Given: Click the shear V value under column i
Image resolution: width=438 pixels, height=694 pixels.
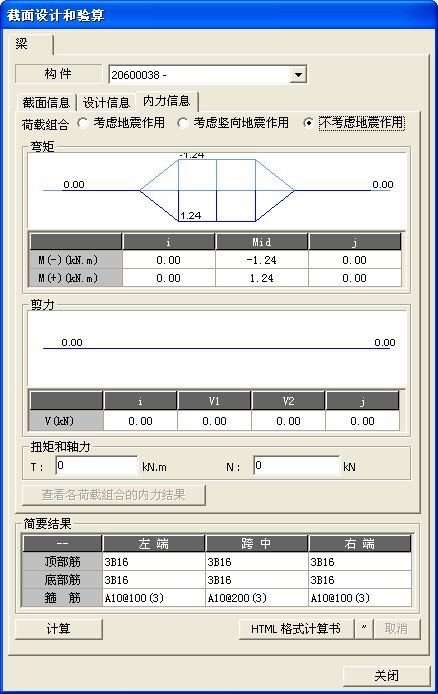Looking at the screenshot, I should [140, 420].
